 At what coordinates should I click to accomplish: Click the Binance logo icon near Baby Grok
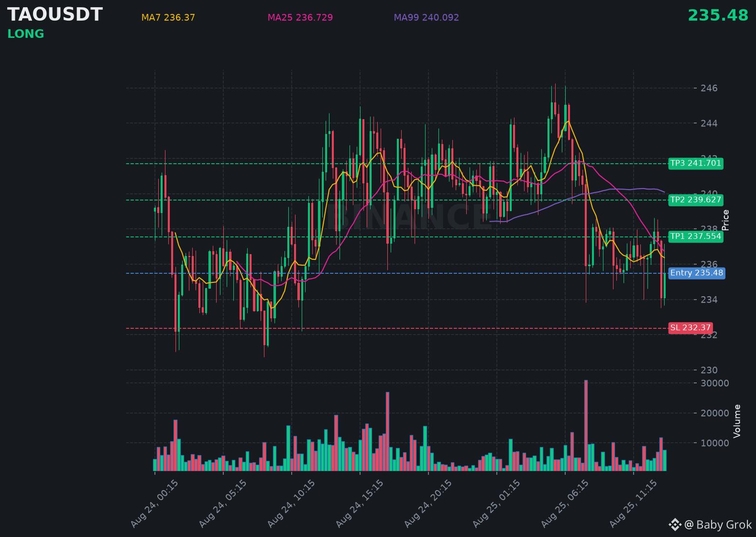tap(675, 525)
